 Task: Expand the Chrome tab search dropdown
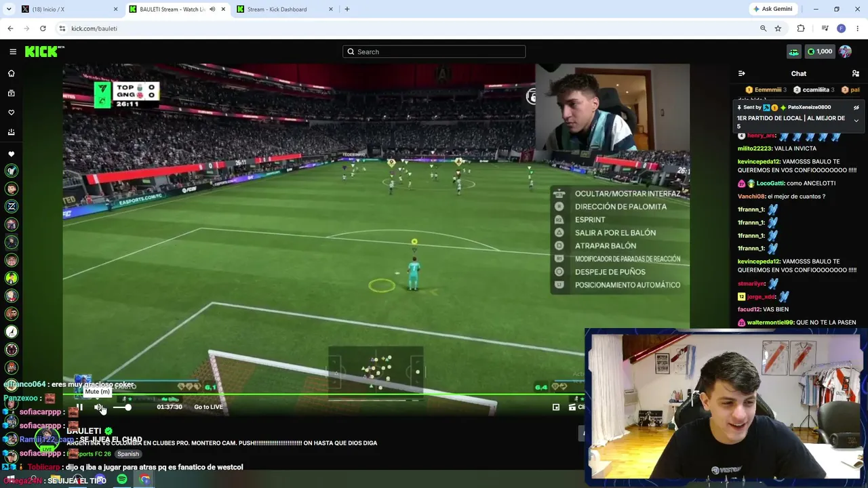[x=9, y=9]
